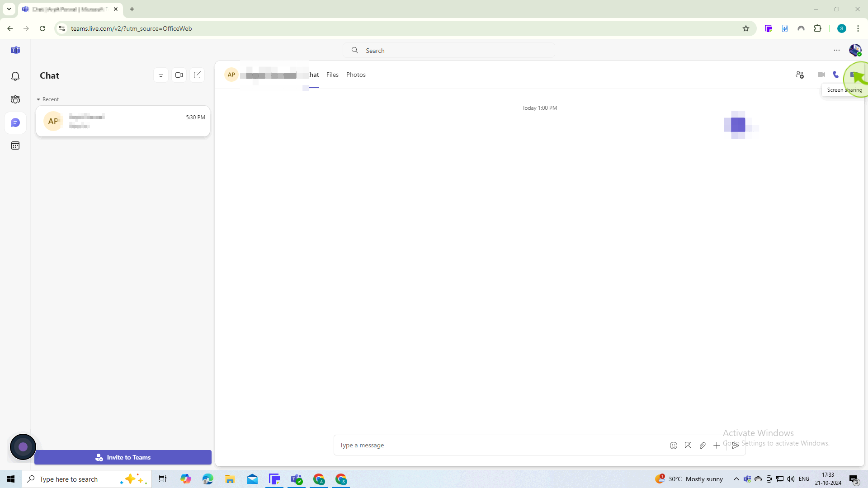Open the chat filter icon
Viewport: 868px width, 488px height.
[161, 75]
